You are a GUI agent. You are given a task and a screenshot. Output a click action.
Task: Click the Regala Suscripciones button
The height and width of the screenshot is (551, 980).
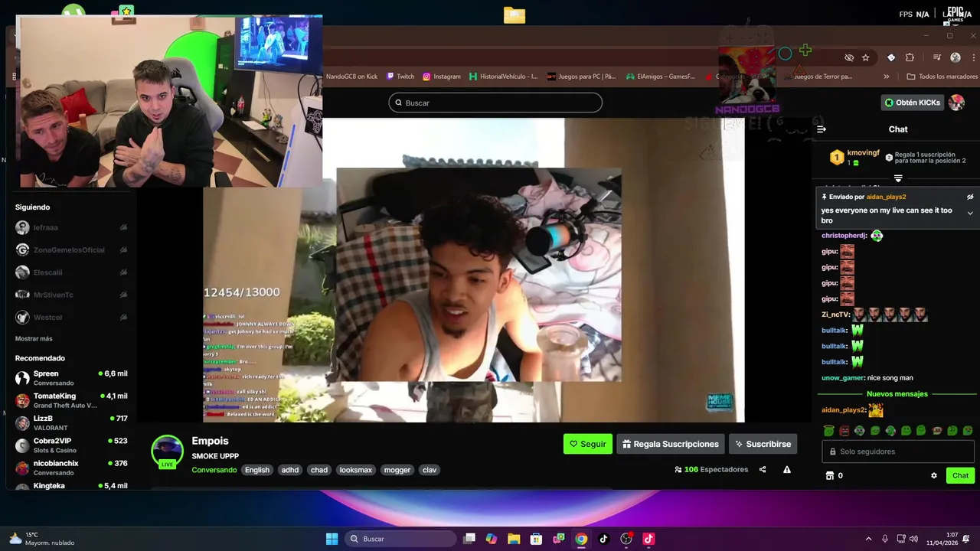click(671, 444)
